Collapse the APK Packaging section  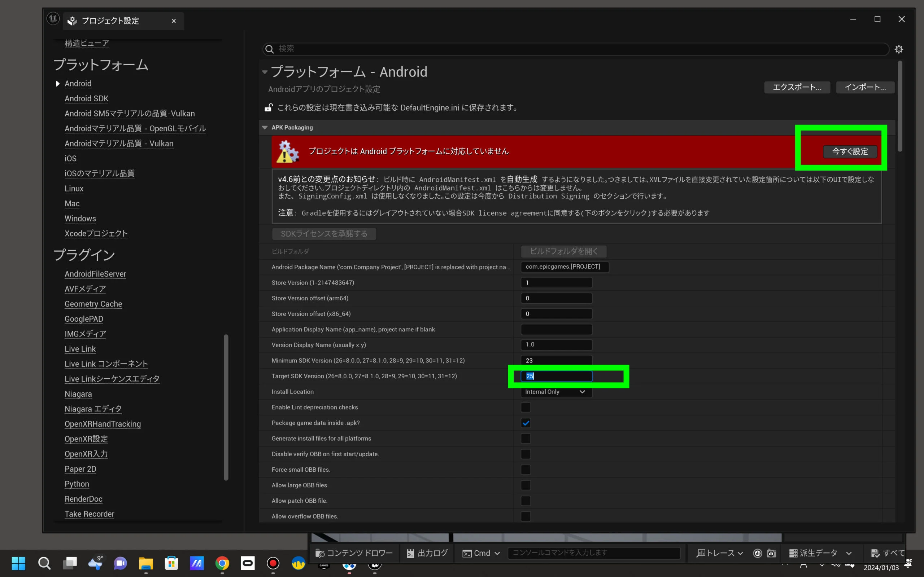pos(265,127)
